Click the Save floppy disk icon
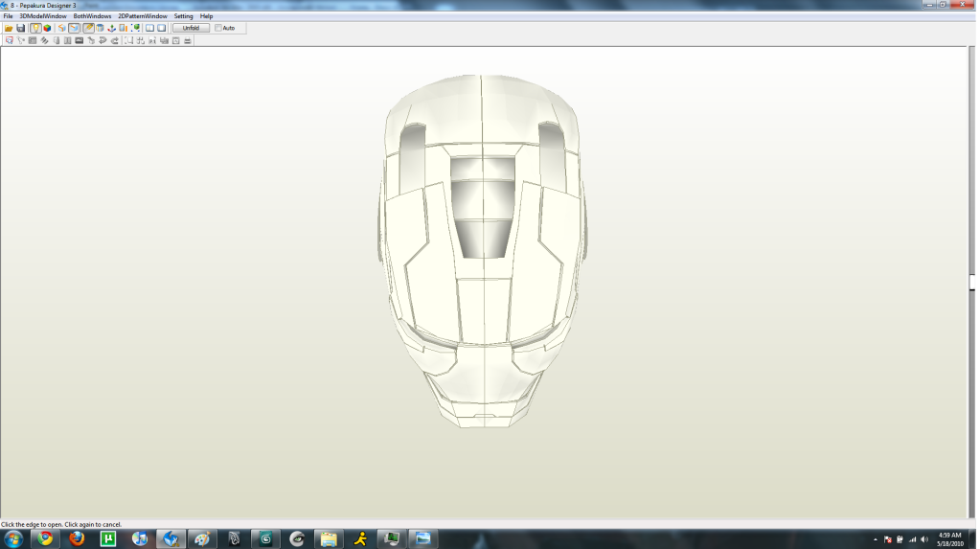 [21, 28]
